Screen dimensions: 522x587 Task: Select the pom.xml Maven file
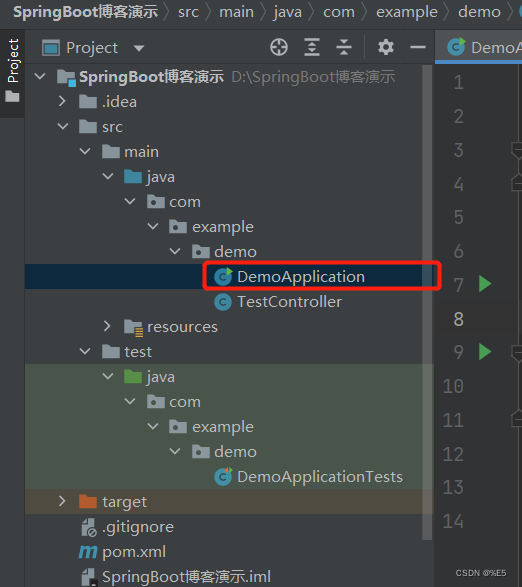click(134, 552)
